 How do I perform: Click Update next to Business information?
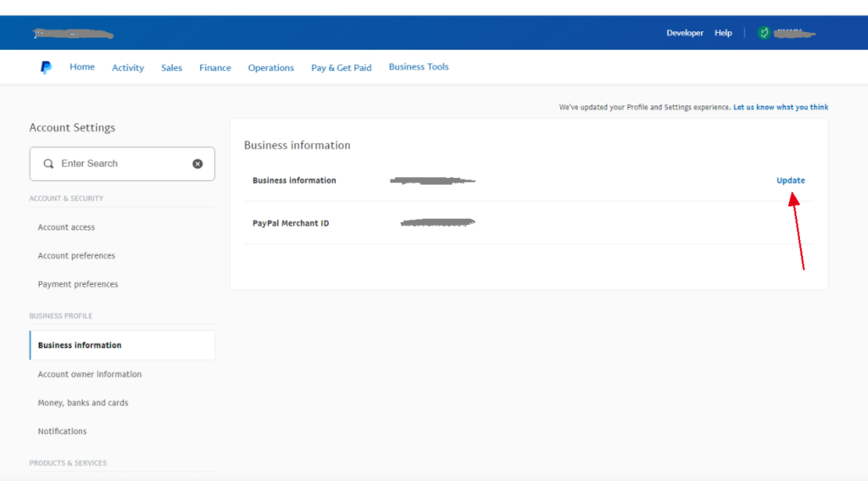pyautogui.click(x=790, y=181)
